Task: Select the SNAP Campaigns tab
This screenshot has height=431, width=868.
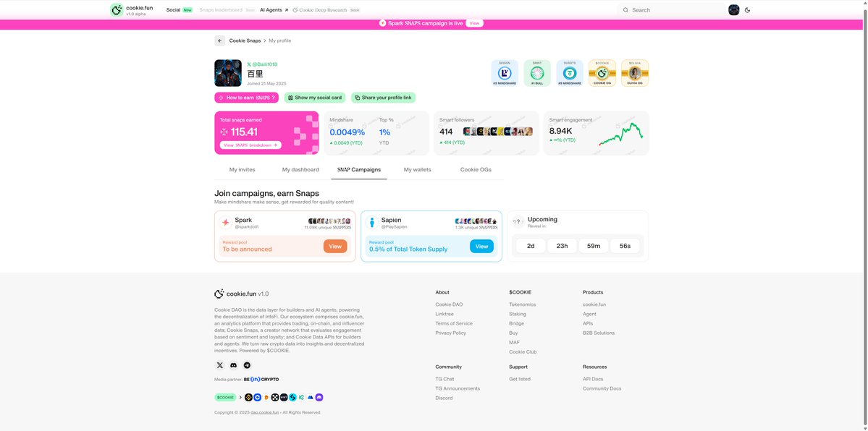Action: tap(359, 169)
